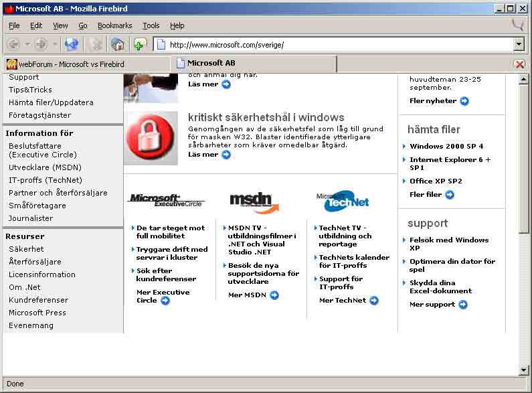Click the Stop loading icon

[95, 44]
